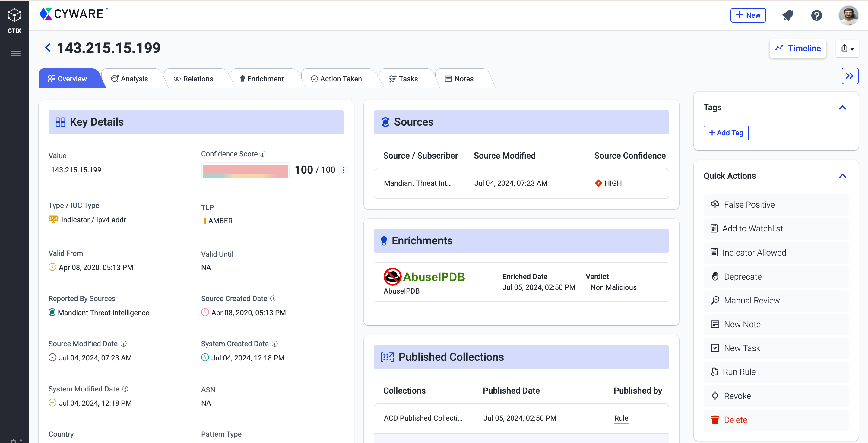Open the help question mark icon
The image size is (868, 443).
[x=816, y=15]
